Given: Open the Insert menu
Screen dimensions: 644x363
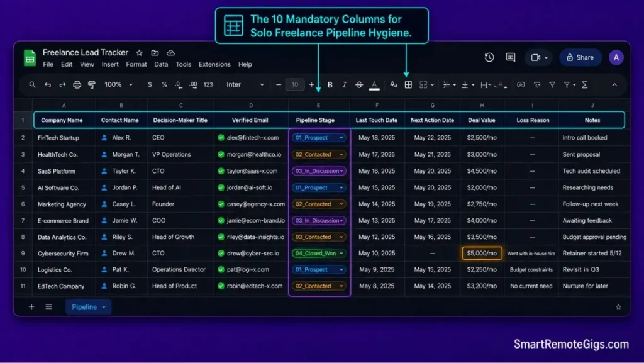Looking at the screenshot, I should point(110,64).
